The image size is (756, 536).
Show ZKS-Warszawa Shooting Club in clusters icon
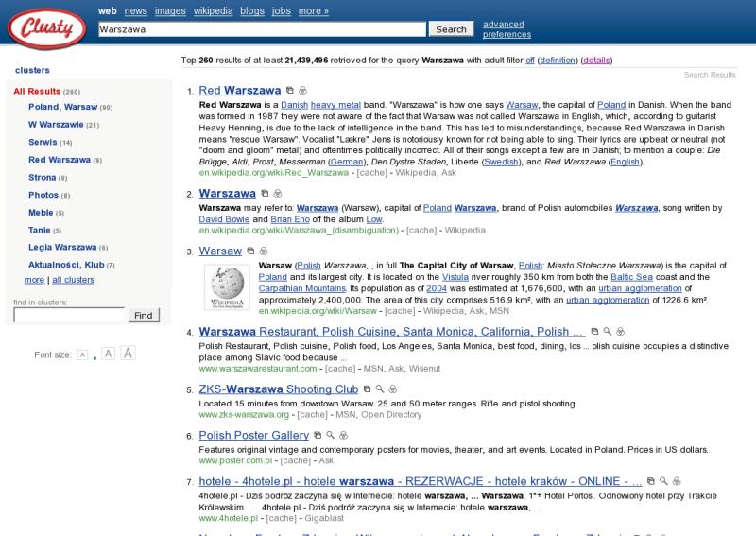393,389
